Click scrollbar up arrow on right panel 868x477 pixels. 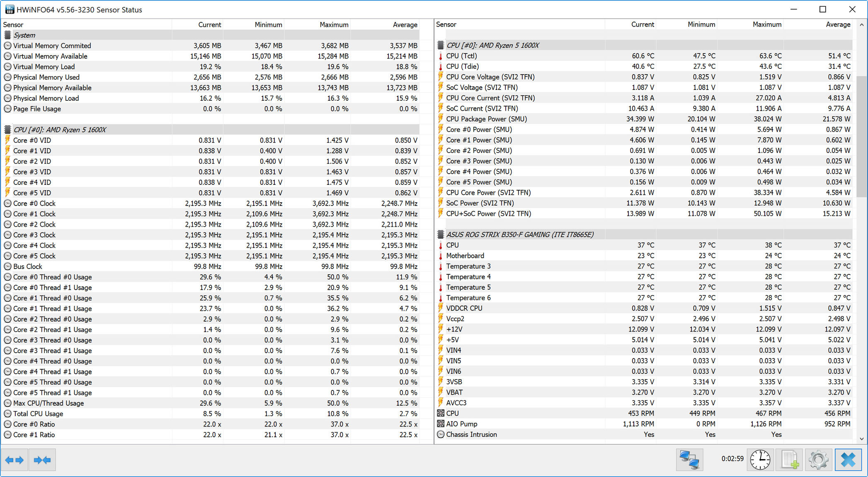tap(862, 25)
